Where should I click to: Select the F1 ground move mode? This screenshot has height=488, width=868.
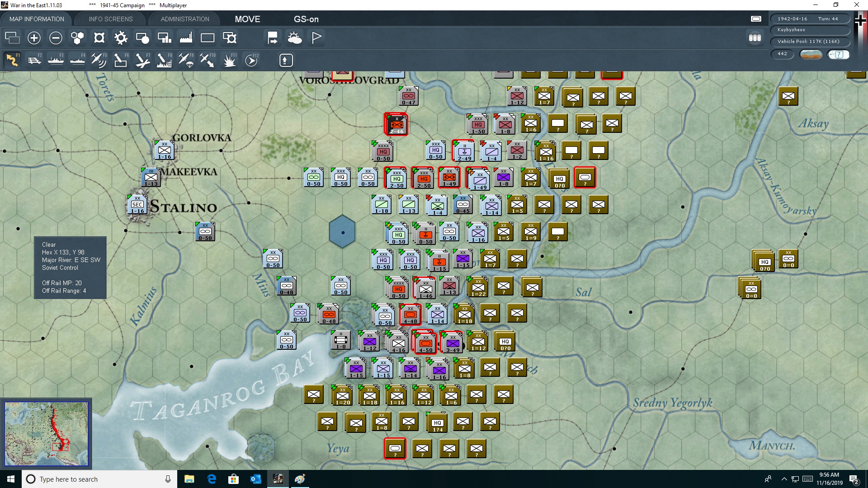[x=12, y=60]
